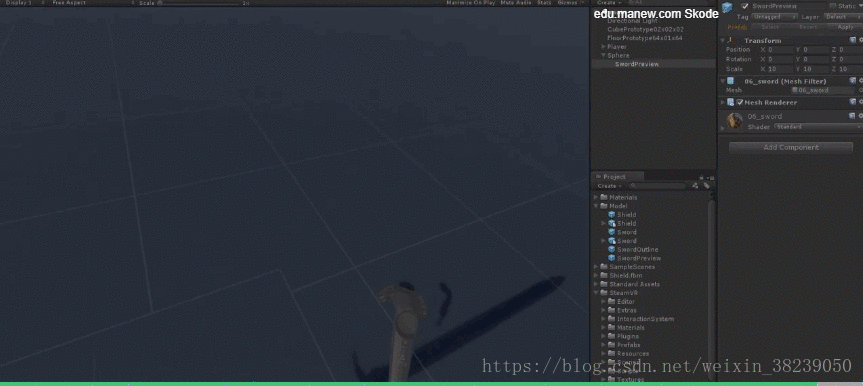Click the Mesh Filter component icon
This screenshot has height=386, width=863.
point(730,81)
